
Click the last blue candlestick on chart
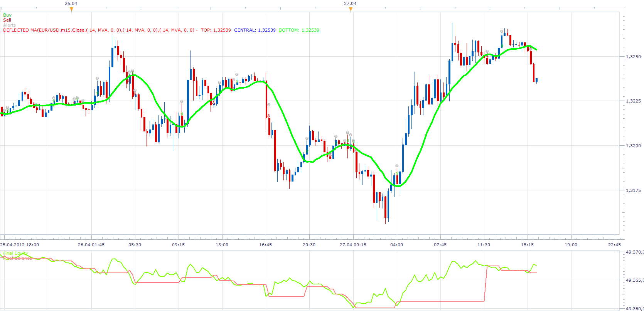click(x=536, y=80)
